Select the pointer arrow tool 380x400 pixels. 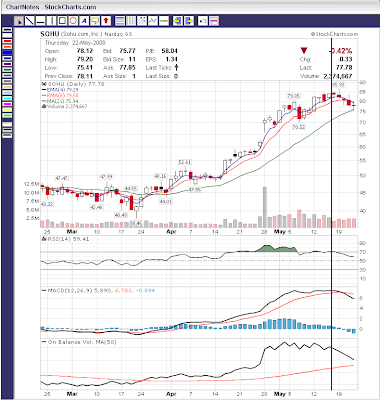(20, 21)
